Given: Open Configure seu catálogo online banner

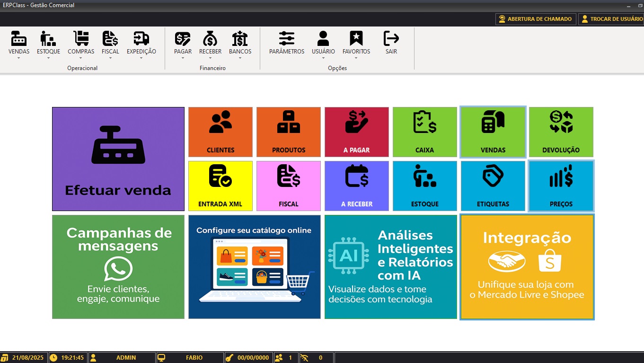Looking at the screenshot, I should point(255,267).
